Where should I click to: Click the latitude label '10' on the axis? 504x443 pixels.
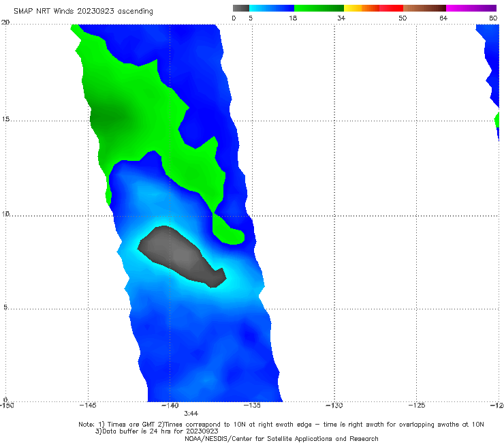(x=5, y=214)
